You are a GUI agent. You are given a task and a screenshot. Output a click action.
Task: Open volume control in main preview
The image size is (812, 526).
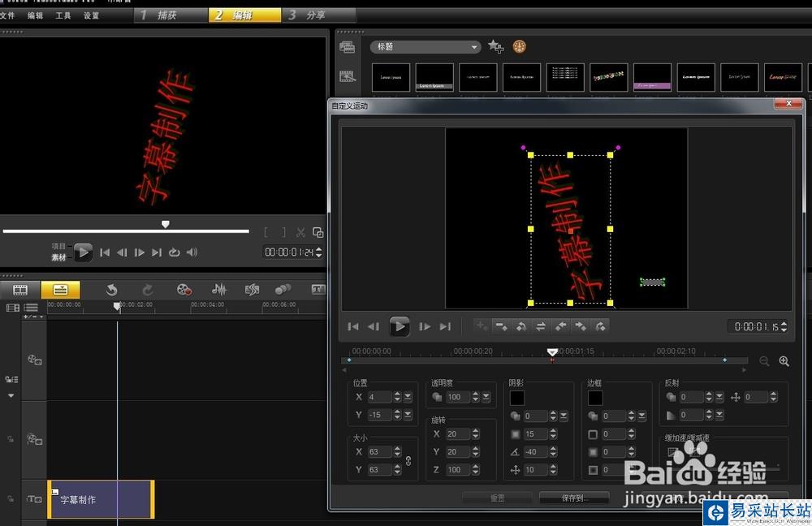(192, 252)
